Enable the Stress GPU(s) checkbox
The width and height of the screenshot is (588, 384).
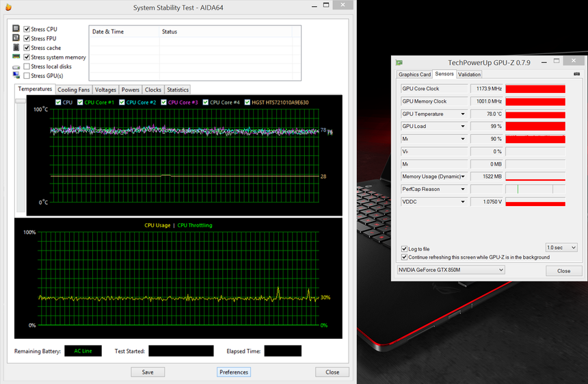click(x=27, y=76)
